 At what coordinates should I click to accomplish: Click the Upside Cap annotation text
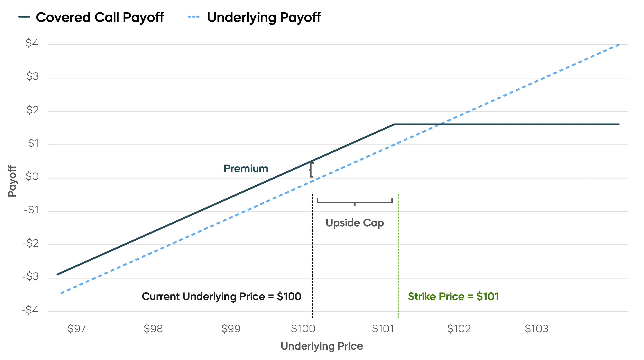pyautogui.click(x=355, y=223)
